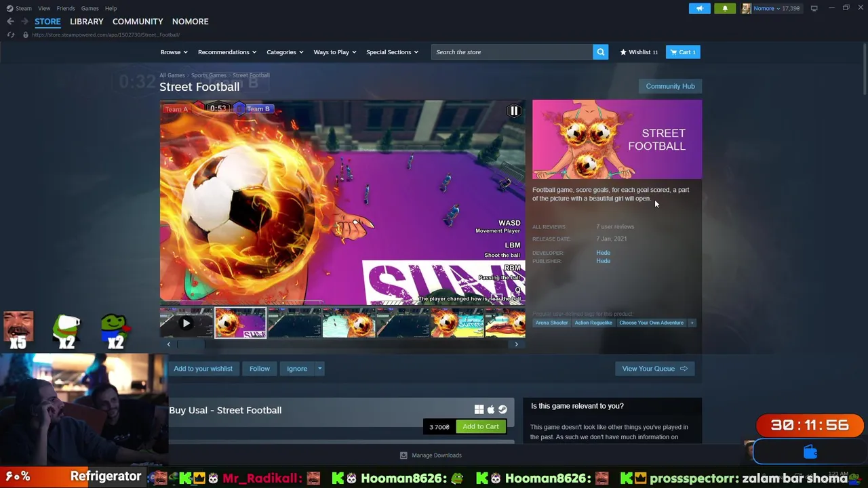Viewport: 868px width, 488px height.
Task: Open the Action Roguelike tag
Action: click(593, 323)
